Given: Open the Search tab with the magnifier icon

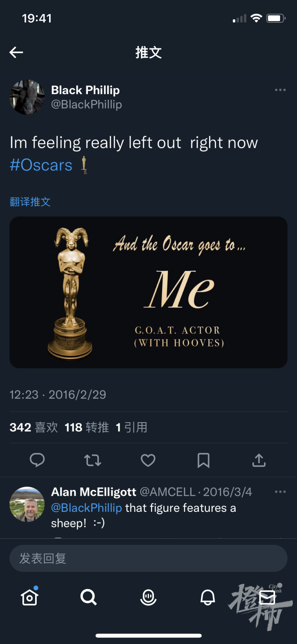Looking at the screenshot, I should [x=89, y=597].
